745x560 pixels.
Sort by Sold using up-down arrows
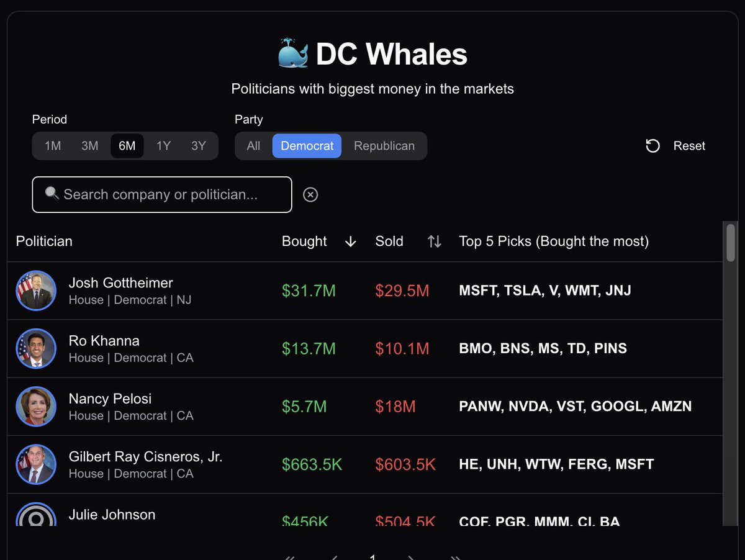tap(435, 242)
